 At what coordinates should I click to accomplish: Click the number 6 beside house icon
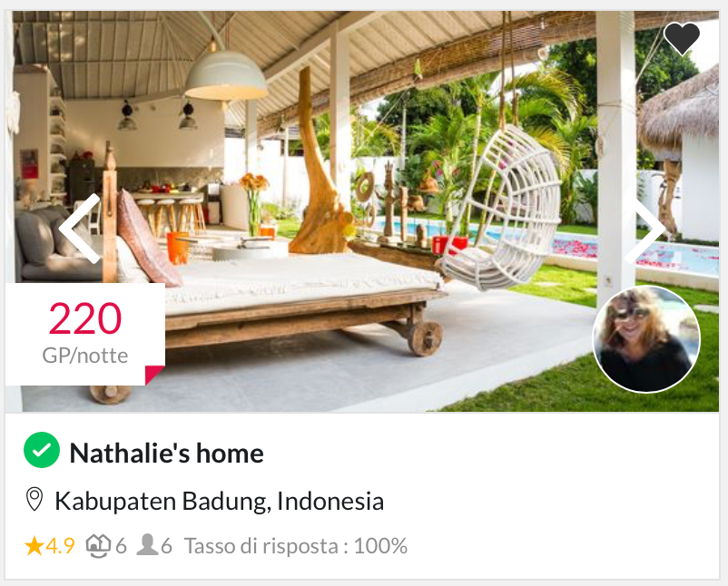121,546
